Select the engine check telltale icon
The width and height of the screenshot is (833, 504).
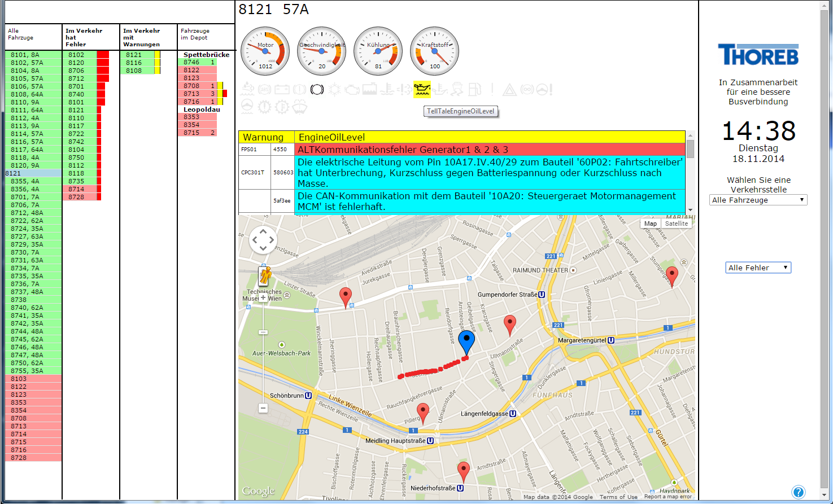pos(353,89)
